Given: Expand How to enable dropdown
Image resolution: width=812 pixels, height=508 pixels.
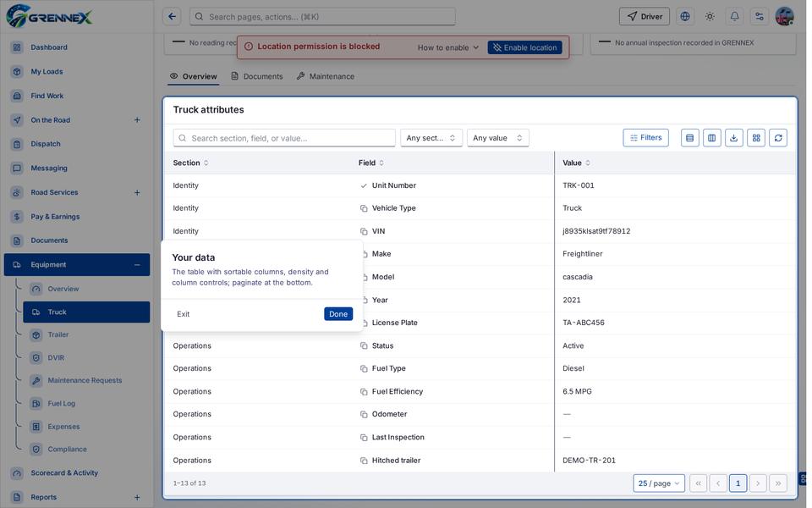Looking at the screenshot, I should click(448, 47).
